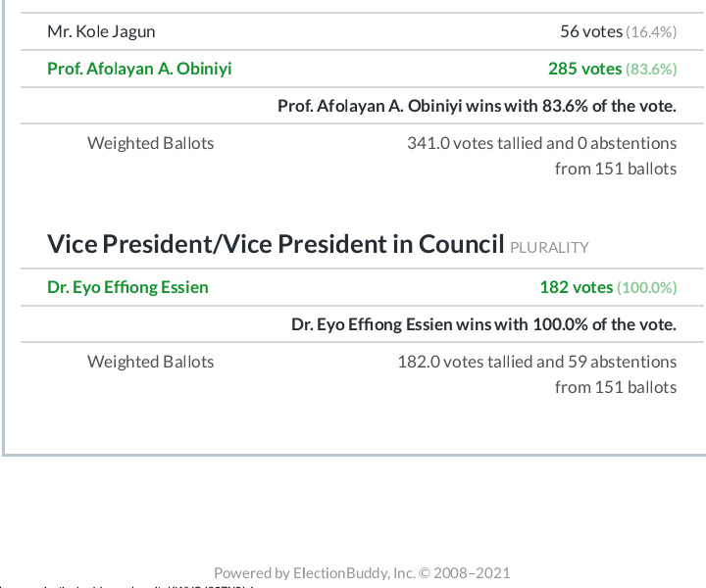Click the 341.0 votes tallied line
Image resolution: width=706 pixels, height=588 pixels.
[x=541, y=143]
